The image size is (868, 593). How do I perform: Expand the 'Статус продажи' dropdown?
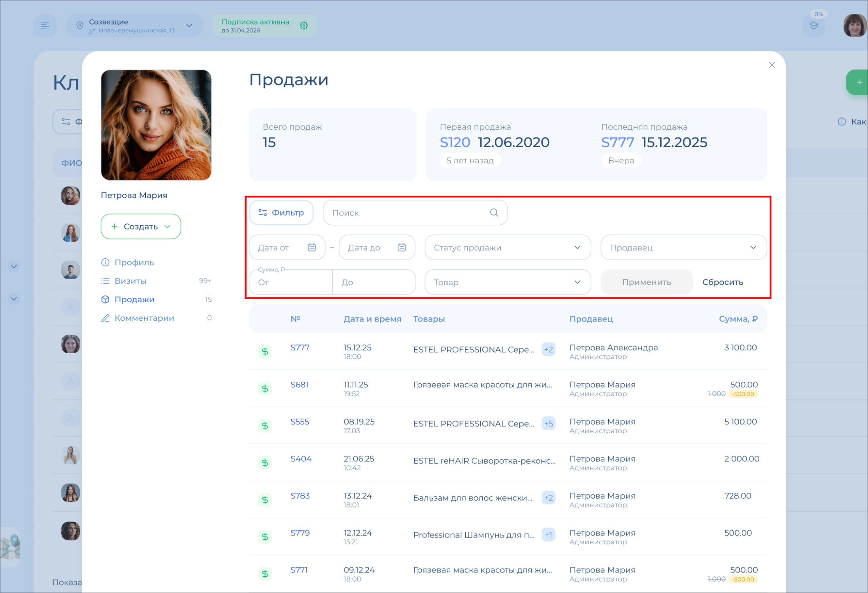tap(508, 248)
